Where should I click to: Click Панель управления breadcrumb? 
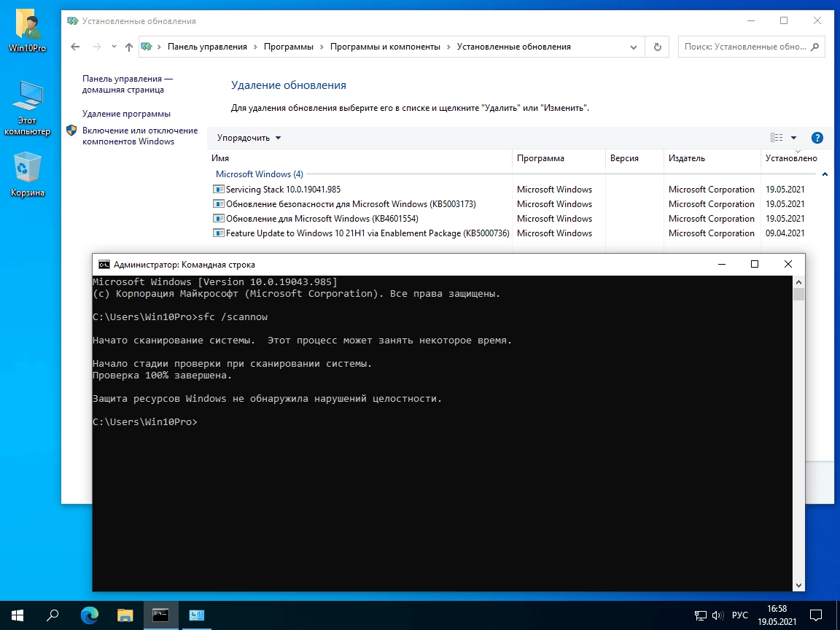pos(207,47)
